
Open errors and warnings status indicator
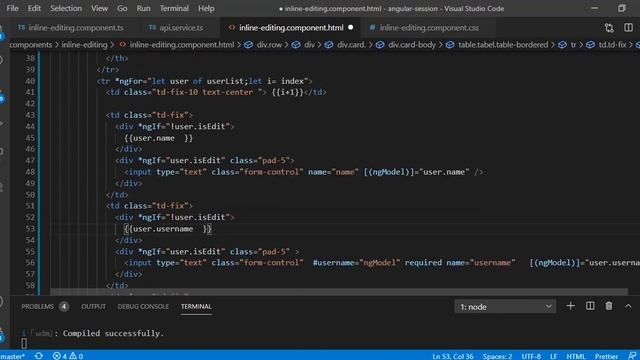click(68, 356)
